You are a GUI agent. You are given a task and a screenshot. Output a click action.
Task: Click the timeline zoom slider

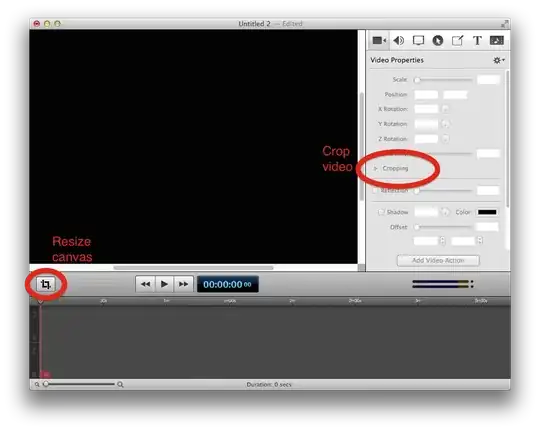click(79, 384)
